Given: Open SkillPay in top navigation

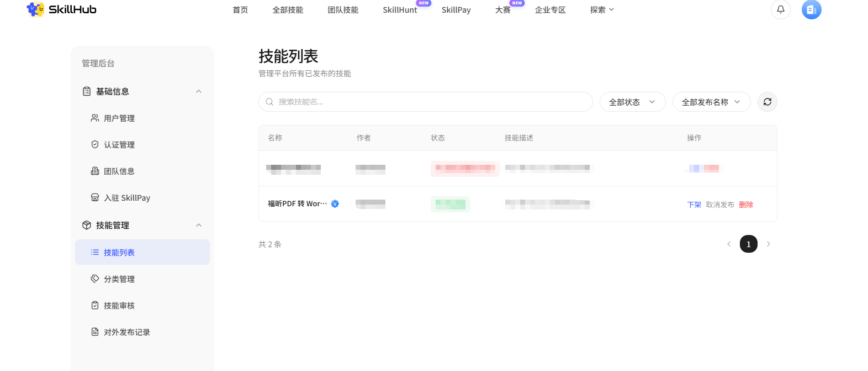Looking at the screenshot, I should 456,10.
